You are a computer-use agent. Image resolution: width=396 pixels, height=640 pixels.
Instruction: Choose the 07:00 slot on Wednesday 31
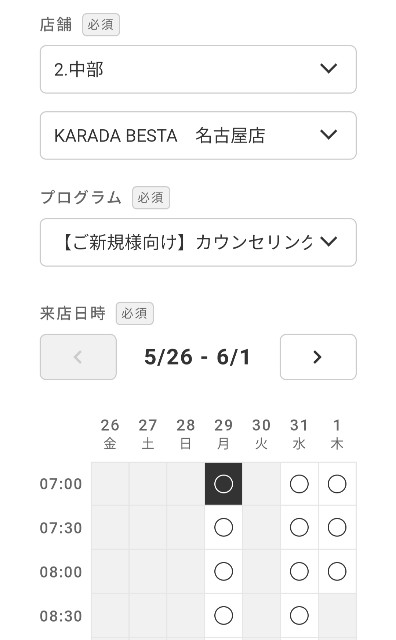pos(299,484)
